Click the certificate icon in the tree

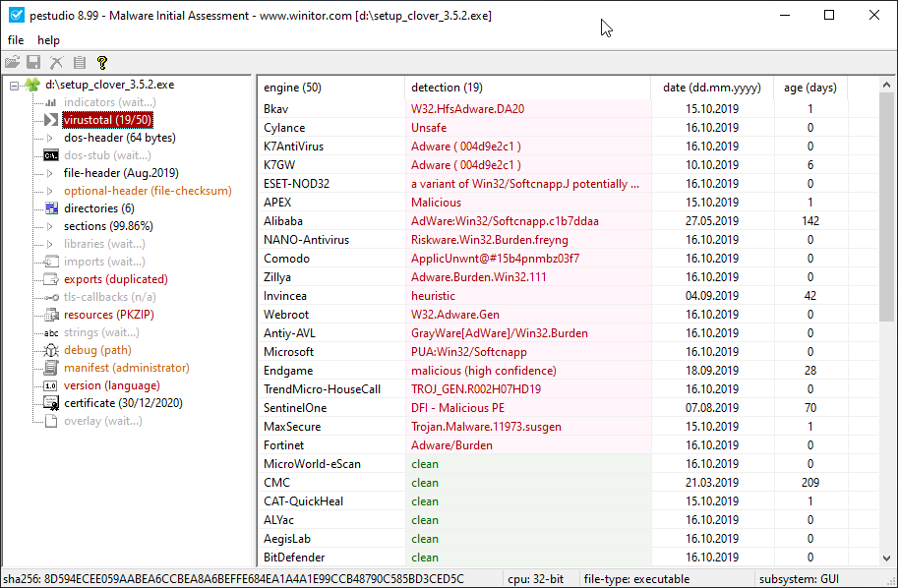(51, 404)
